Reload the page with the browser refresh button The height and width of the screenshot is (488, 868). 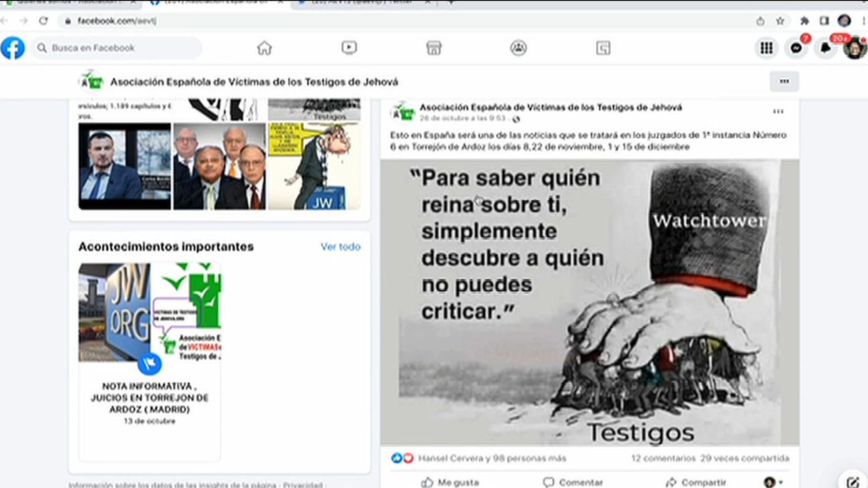coord(43,21)
